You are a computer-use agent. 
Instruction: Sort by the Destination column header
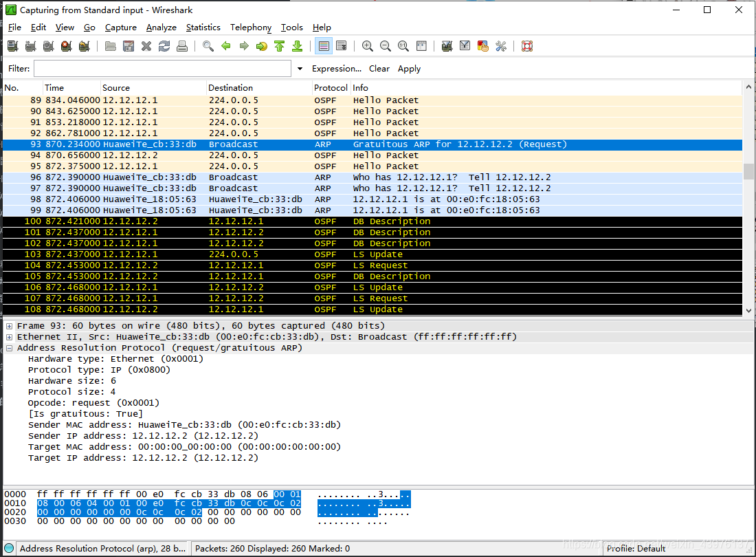(259, 88)
